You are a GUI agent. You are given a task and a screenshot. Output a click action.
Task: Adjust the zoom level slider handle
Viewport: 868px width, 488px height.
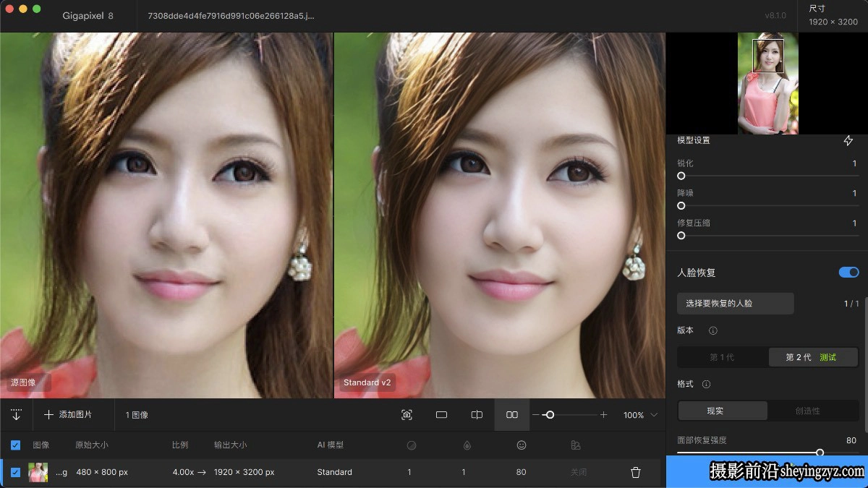(x=550, y=415)
